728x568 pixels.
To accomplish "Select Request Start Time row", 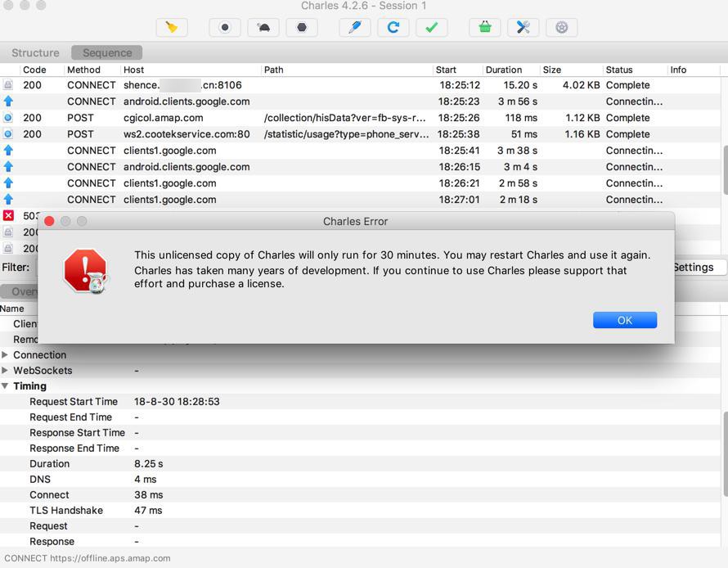I will coord(360,402).
